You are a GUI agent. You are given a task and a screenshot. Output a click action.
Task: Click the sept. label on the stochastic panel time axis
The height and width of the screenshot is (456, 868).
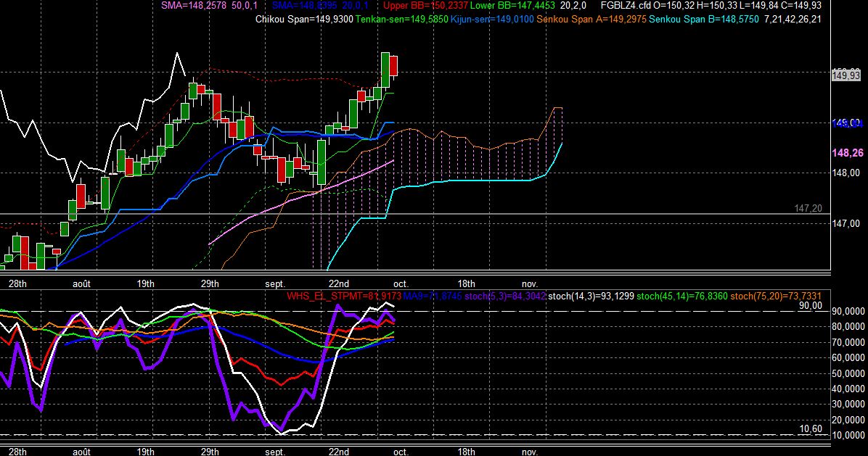[x=275, y=452]
